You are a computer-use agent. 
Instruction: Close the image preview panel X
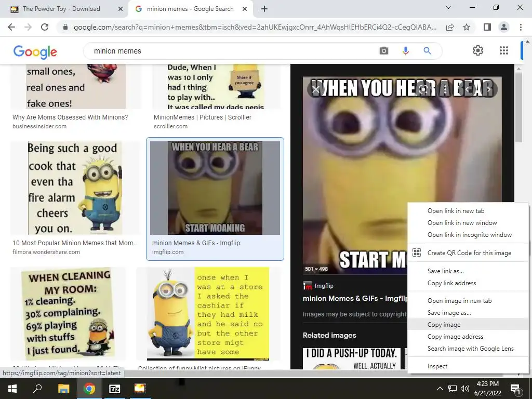[x=315, y=89]
